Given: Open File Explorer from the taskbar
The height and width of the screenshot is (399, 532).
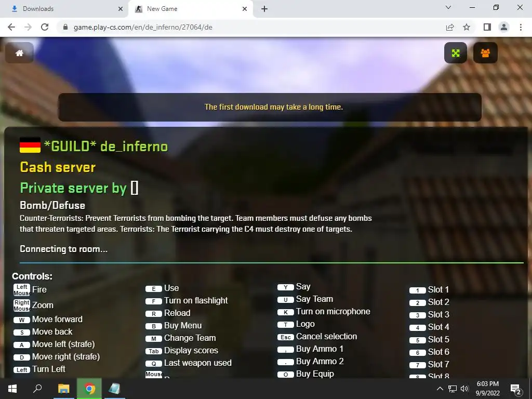Looking at the screenshot, I should pos(63,389).
